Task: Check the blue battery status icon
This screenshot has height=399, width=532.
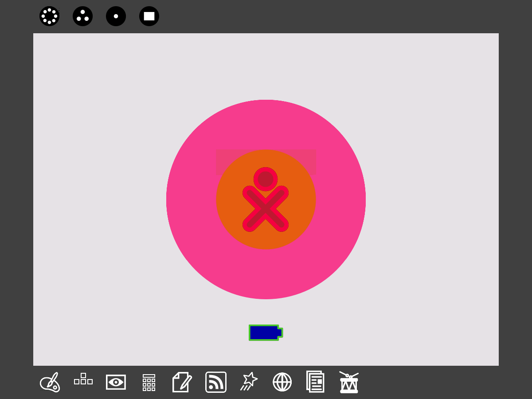Action: click(266, 332)
